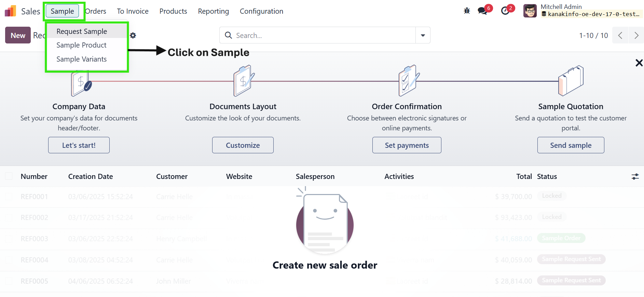Viewport: 644px width, 297px height.
Task: Click in the Search input field
Action: (x=324, y=35)
